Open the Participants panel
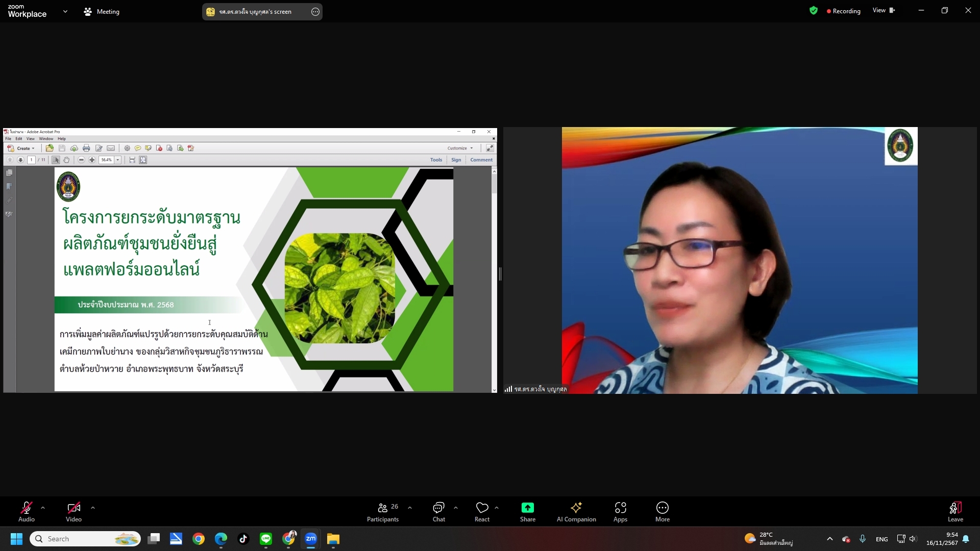This screenshot has width=980, height=551. (383, 512)
